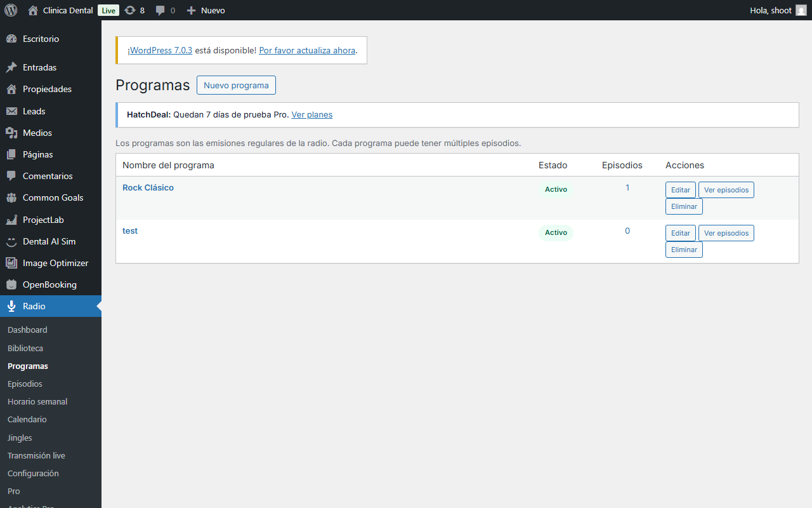This screenshot has width=812, height=508.
Task: Click the Activo badge in test row
Action: pyautogui.click(x=556, y=233)
